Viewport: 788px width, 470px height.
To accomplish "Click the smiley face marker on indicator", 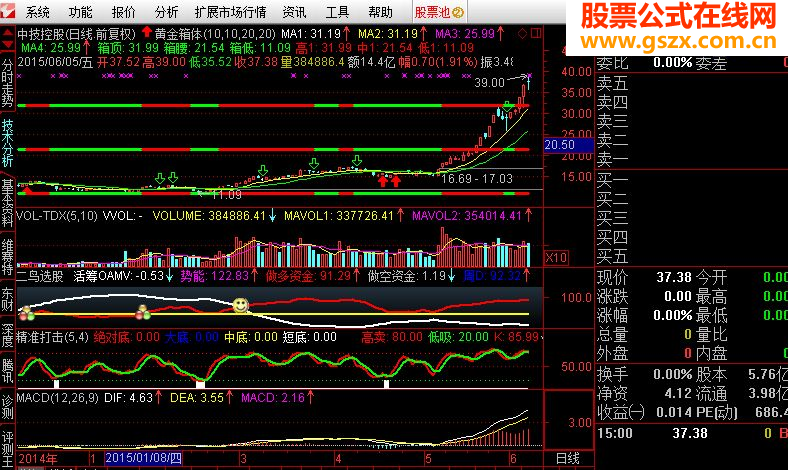I will [x=241, y=305].
